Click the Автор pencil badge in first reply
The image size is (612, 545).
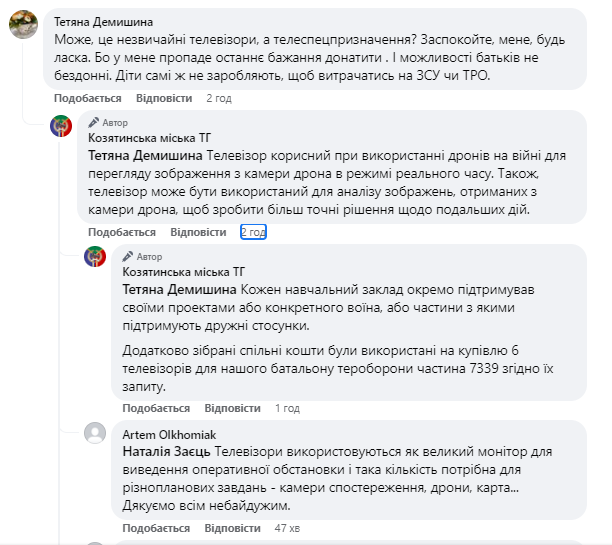click(108, 122)
